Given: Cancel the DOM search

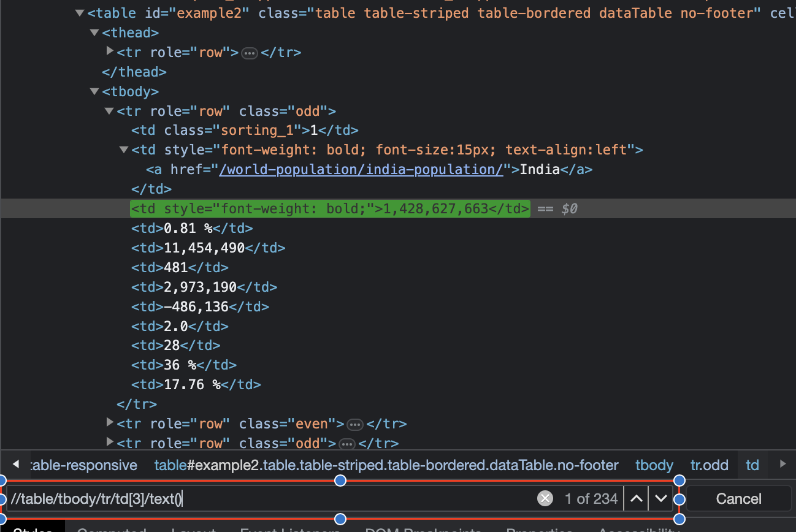Looking at the screenshot, I should coord(738,499).
